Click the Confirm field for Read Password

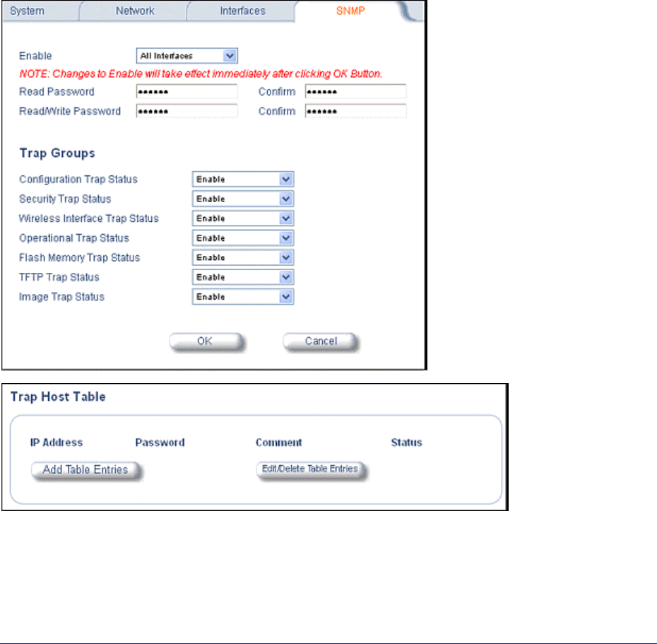(356, 91)
